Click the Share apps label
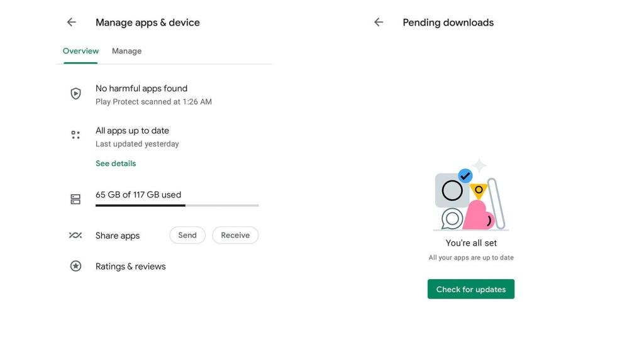Screen dimensions: 644x362 [x=118, y=236]
